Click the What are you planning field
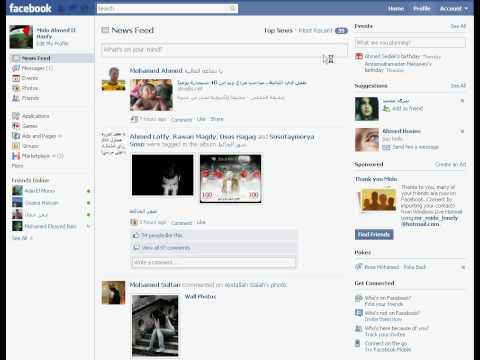The image size is (480, 360). click(x=410, y=43)
